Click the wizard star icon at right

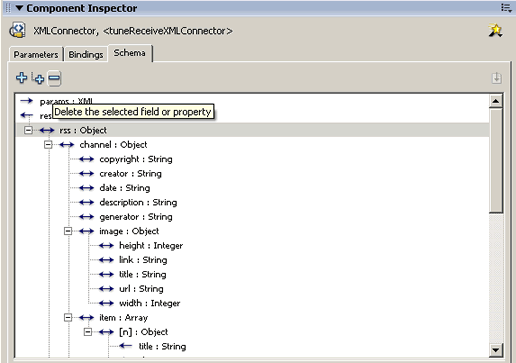496,30
